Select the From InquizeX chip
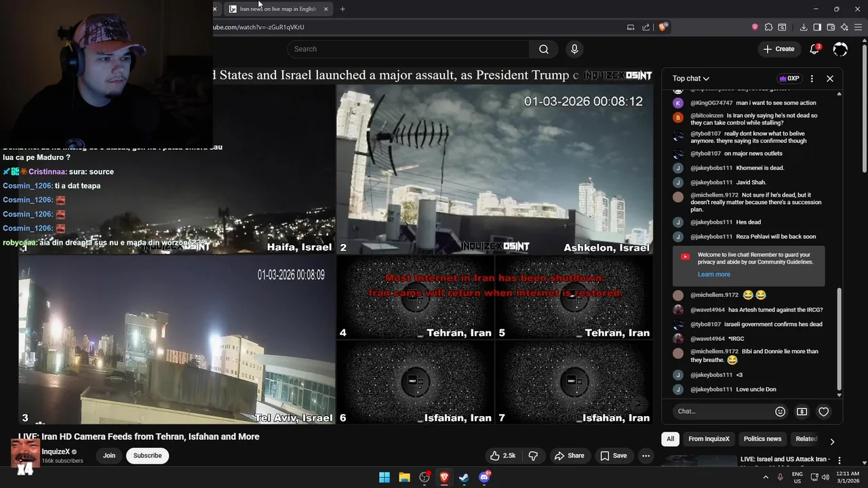 pos(709,439)
